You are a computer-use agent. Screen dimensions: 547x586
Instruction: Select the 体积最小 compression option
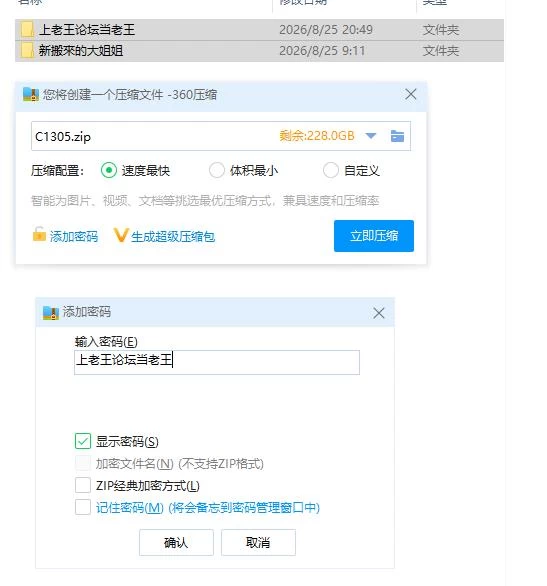(x=217, y=170)
